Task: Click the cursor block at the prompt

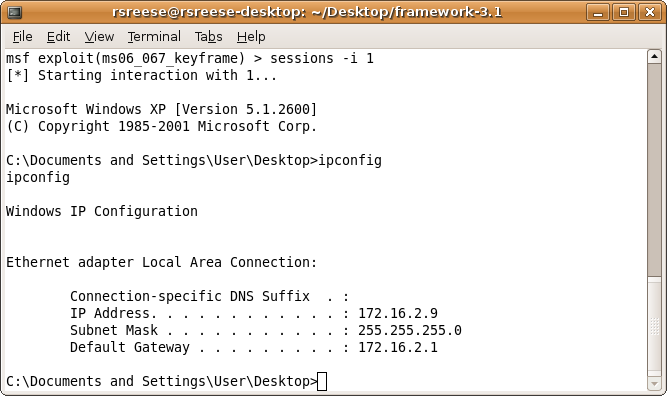Action: (x=322, y=381)
